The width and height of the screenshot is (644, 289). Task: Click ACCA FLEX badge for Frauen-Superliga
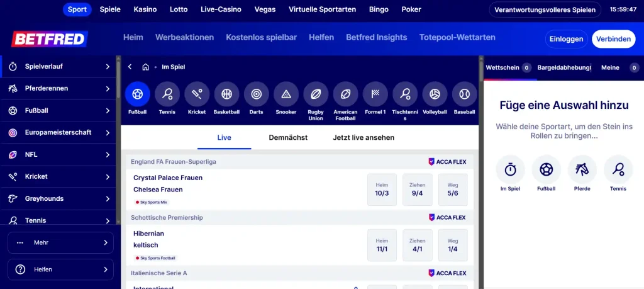tap(447, 162)
